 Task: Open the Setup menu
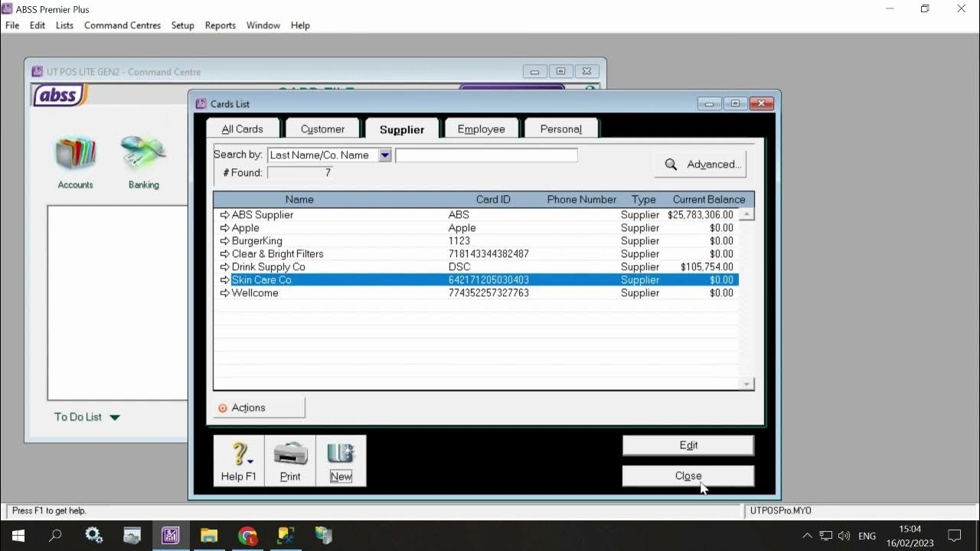tap(182, 25)
